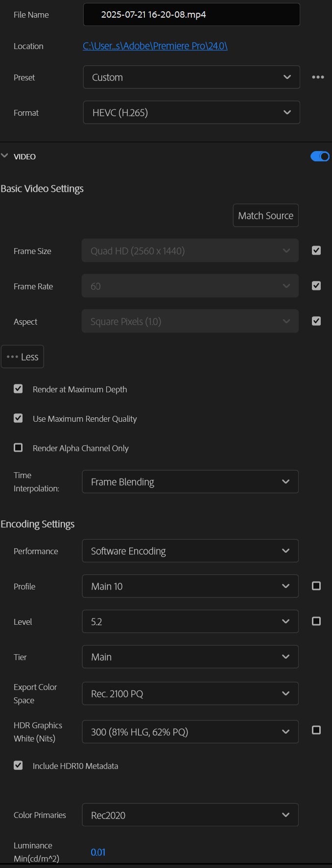Uncheck the Frame Size match checkbox
332x868 pixels.
(316, 250)
